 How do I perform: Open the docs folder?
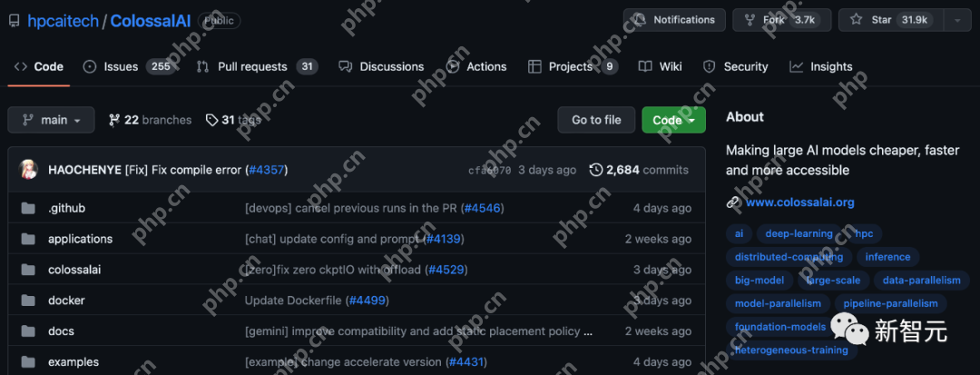pos(62,331)
